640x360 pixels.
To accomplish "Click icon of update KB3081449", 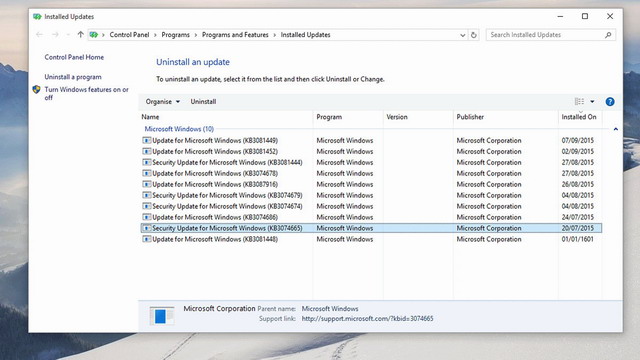I will (147, 140).
